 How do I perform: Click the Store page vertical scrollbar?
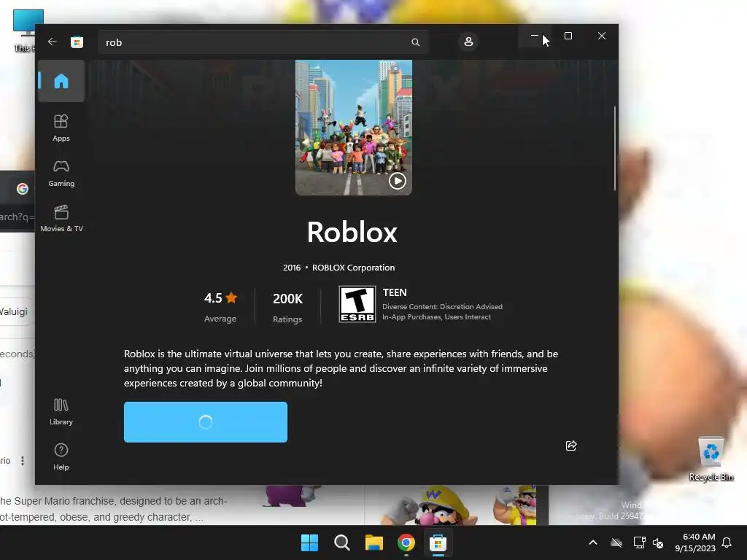tap(614, 149)
